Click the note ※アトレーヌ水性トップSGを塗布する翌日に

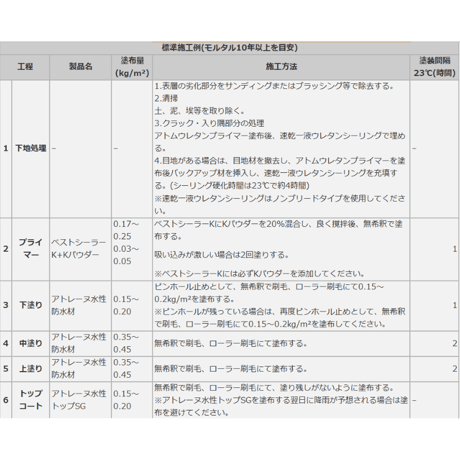[281, 406]
